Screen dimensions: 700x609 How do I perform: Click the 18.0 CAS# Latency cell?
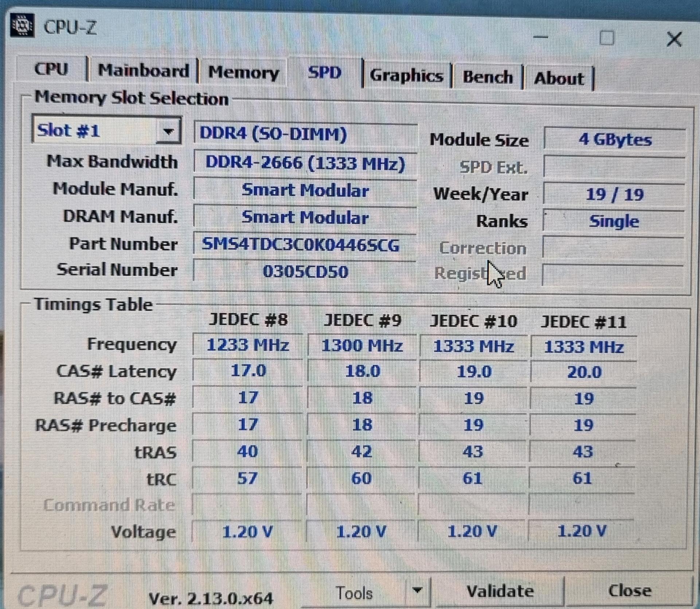tap(362, 372)
